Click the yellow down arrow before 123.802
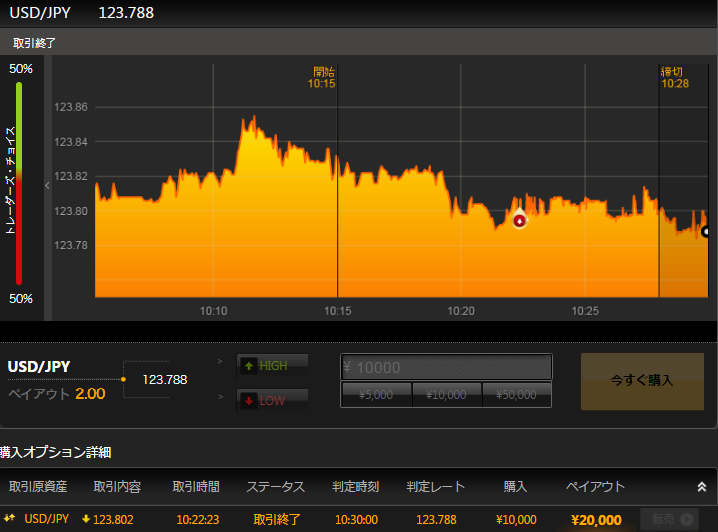718x532 pixels. pos(86,519)
